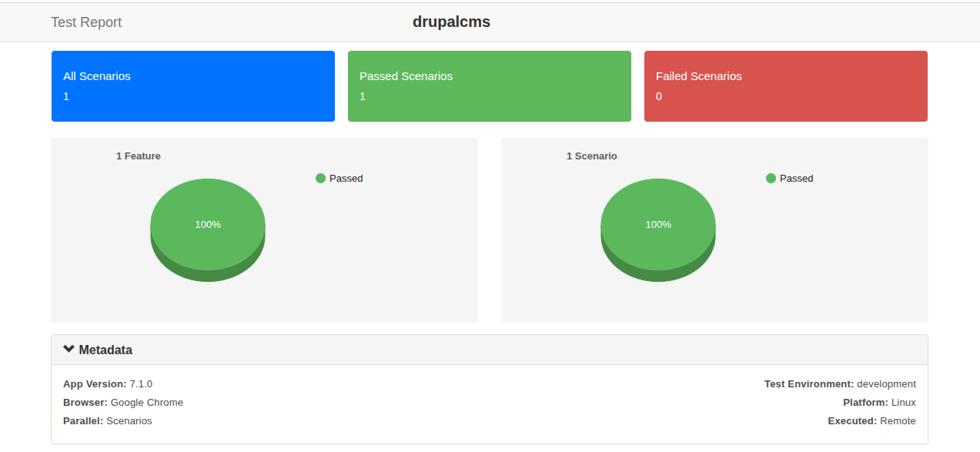Viewport: 980px width, 452px height.
Task: Select the All Scenarios blue card
Action: point(193,86)
